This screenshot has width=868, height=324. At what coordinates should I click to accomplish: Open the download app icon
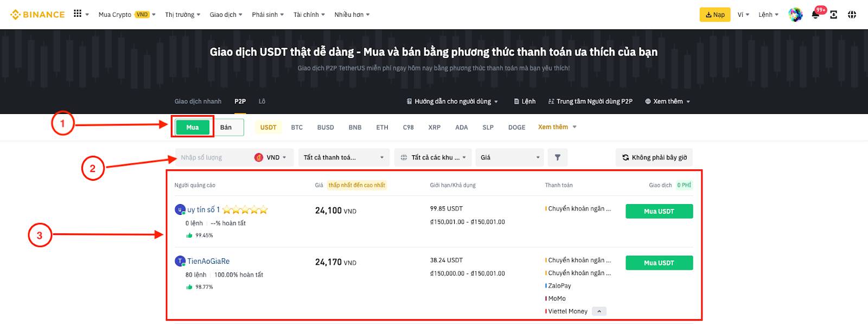point(834,15)
